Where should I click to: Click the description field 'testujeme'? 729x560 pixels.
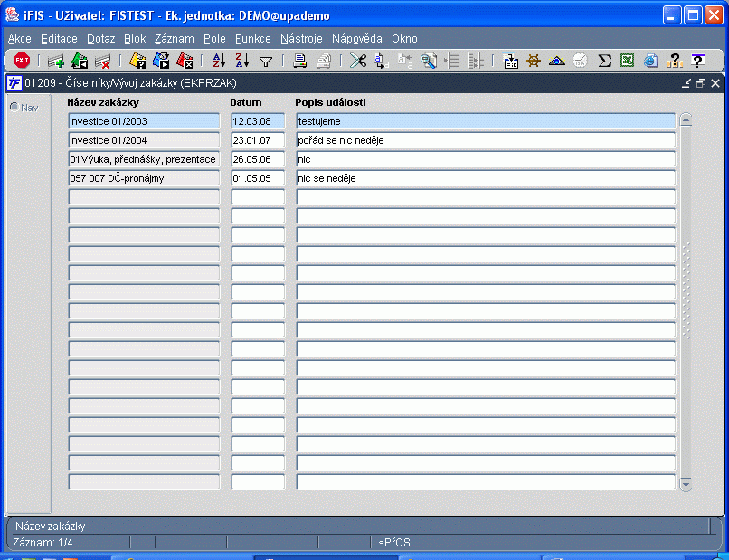[486, 121]
